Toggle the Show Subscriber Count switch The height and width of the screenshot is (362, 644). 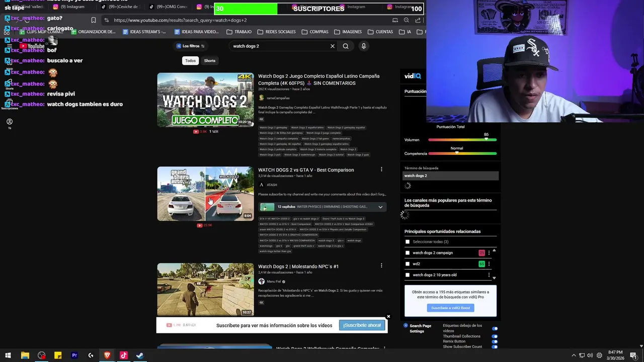tap(495, 347)
